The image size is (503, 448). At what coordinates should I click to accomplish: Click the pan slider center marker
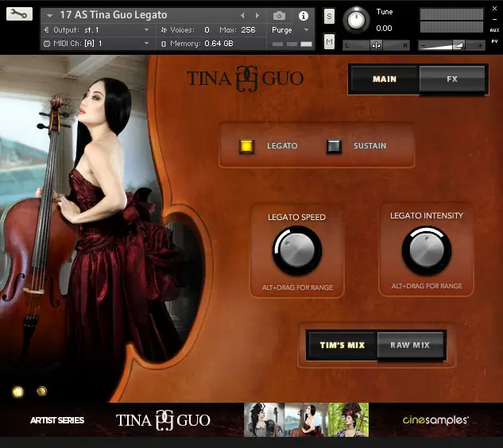click(376, 45)
